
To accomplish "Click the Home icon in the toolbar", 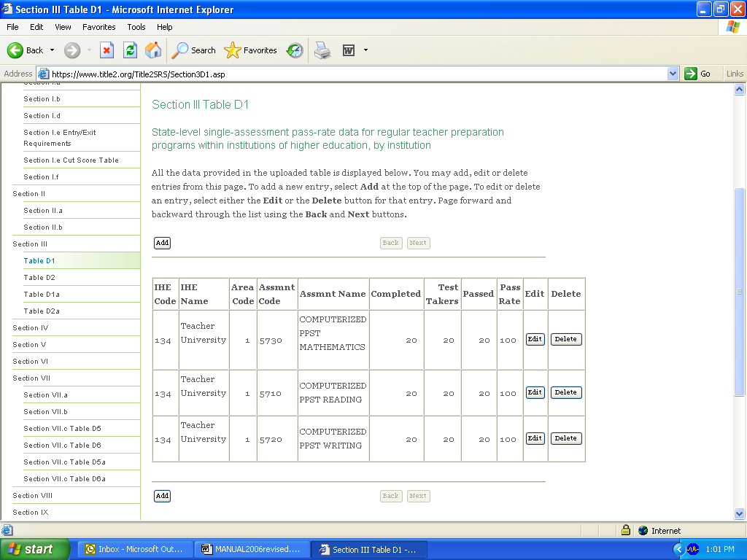I will [x=153, y=50].
